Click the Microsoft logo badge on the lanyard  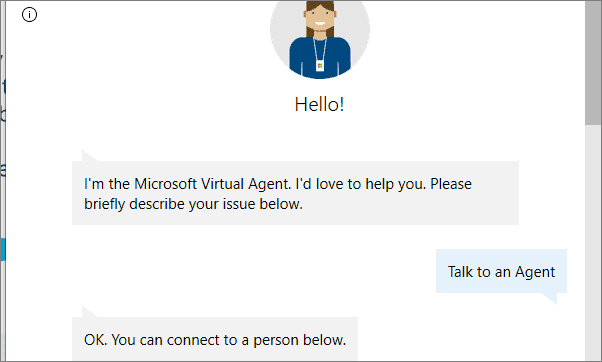point(320,66)
